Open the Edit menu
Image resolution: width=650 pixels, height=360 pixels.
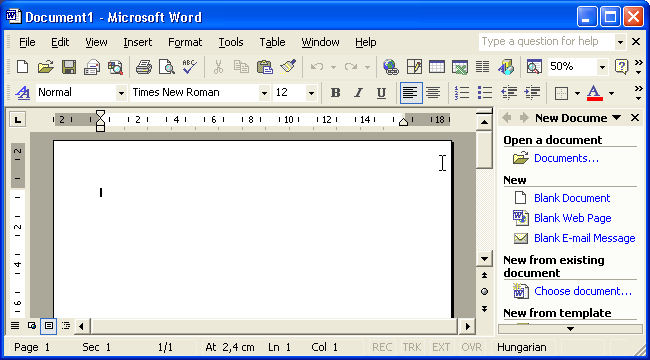coord(60,42)
